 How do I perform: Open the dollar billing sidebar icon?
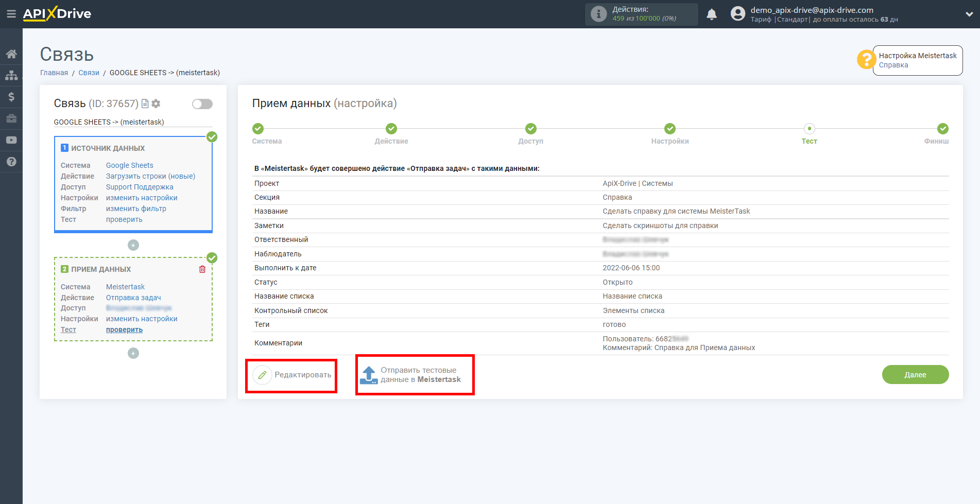pyautogui.click(x=11, y=97)
